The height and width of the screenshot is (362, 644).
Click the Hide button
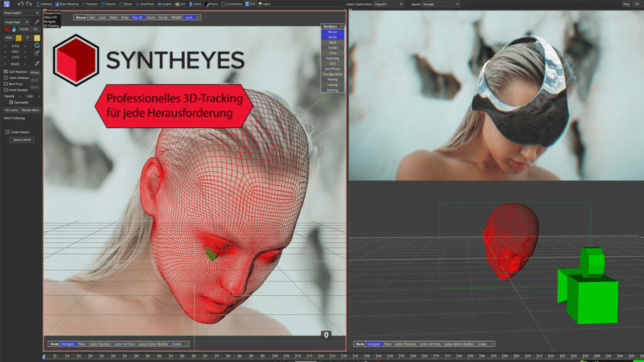click(x=9, y=38)
